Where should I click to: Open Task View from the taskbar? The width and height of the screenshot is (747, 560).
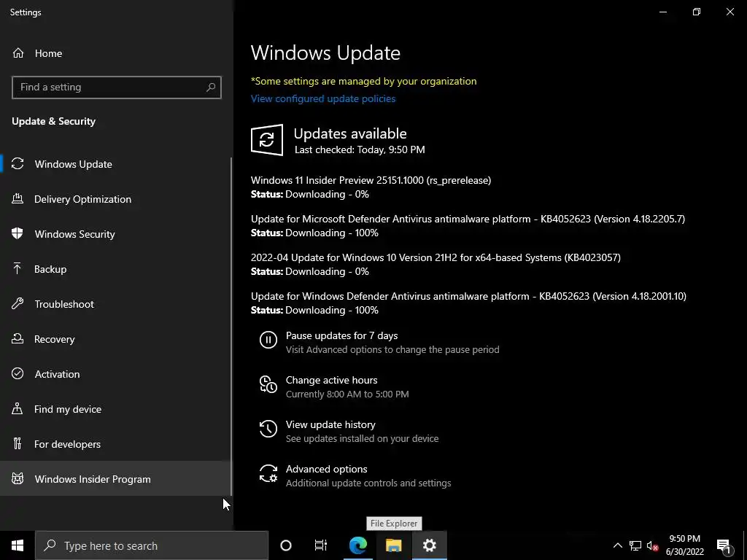coord(321,545)
